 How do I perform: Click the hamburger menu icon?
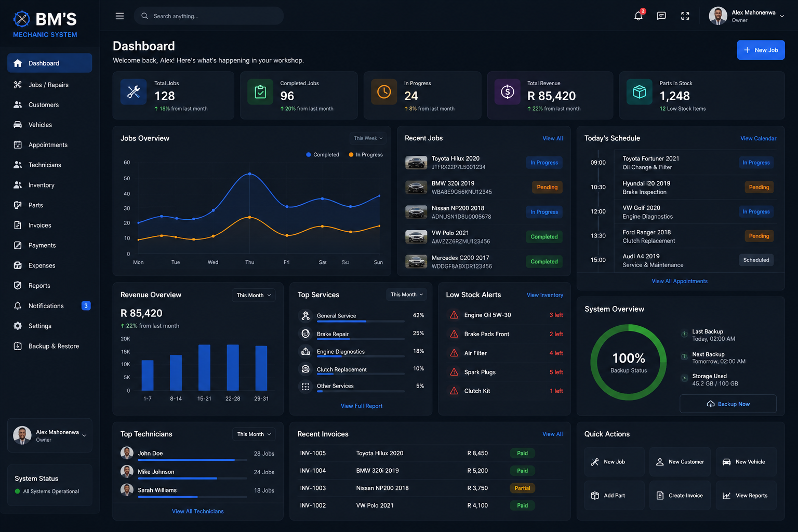(119, 16)
